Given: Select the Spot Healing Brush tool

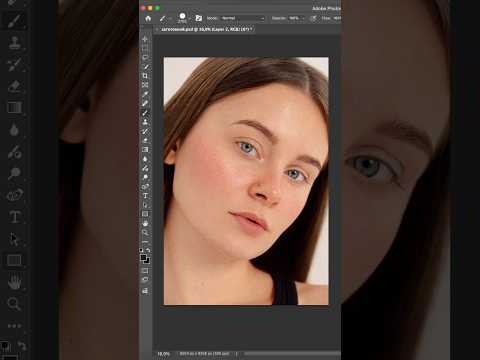Looking at the screenshot, I should tap(145, 103).
